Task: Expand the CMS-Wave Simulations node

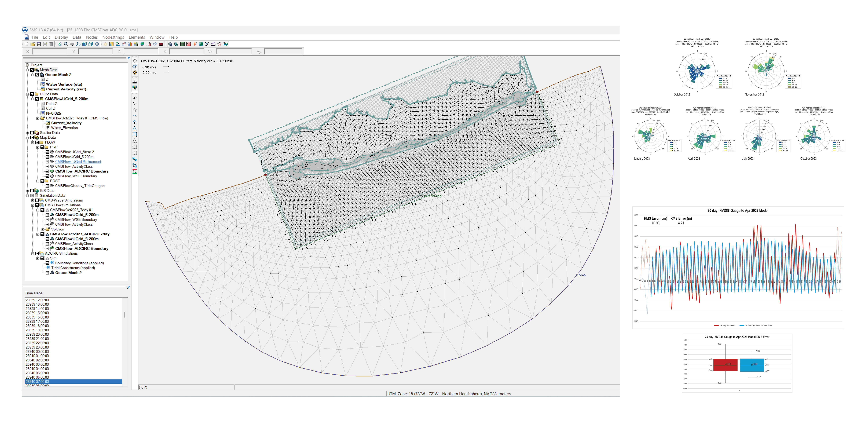Action: [33, 201]
